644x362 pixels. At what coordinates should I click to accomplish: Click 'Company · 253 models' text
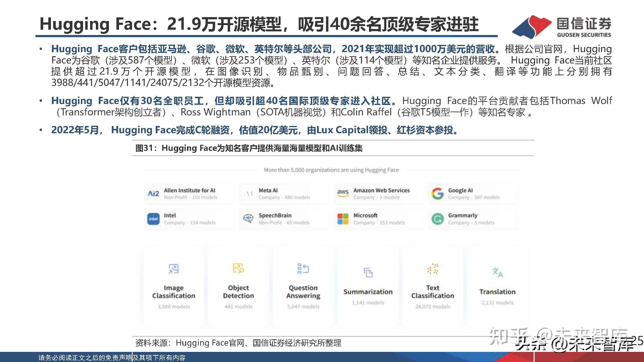379,223
